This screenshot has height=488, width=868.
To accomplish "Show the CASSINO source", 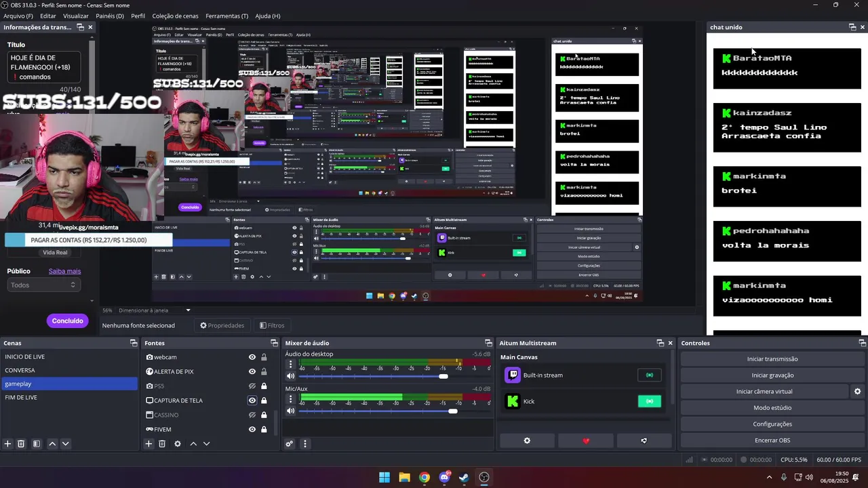I will pos(252,415).
